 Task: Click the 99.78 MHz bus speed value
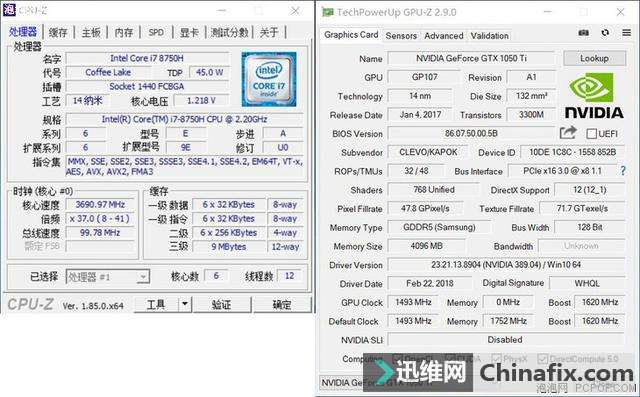(100, 233)
